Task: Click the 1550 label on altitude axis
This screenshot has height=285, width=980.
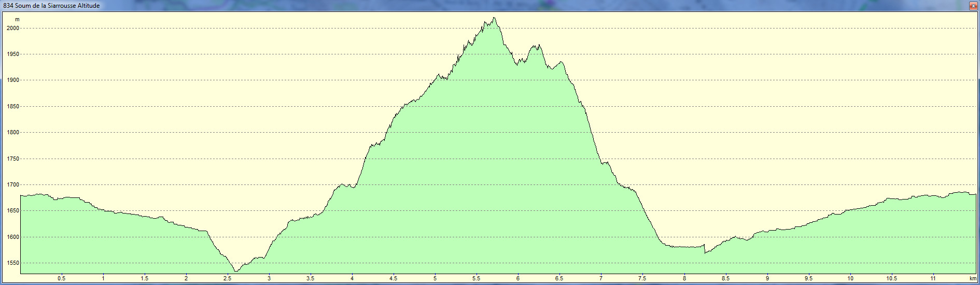Action: pos(12,263)
